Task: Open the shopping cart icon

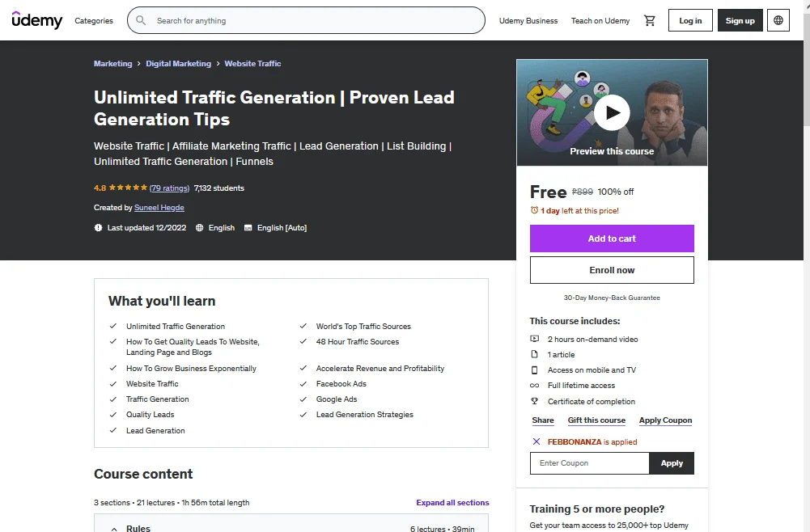Action: pos(649,21)
